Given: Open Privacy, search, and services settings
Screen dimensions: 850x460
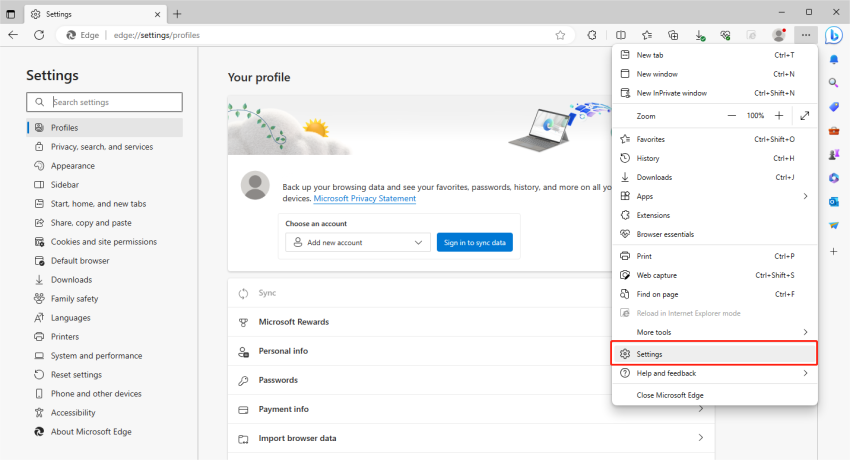Looking at the screenshot, I should [101, 147].
